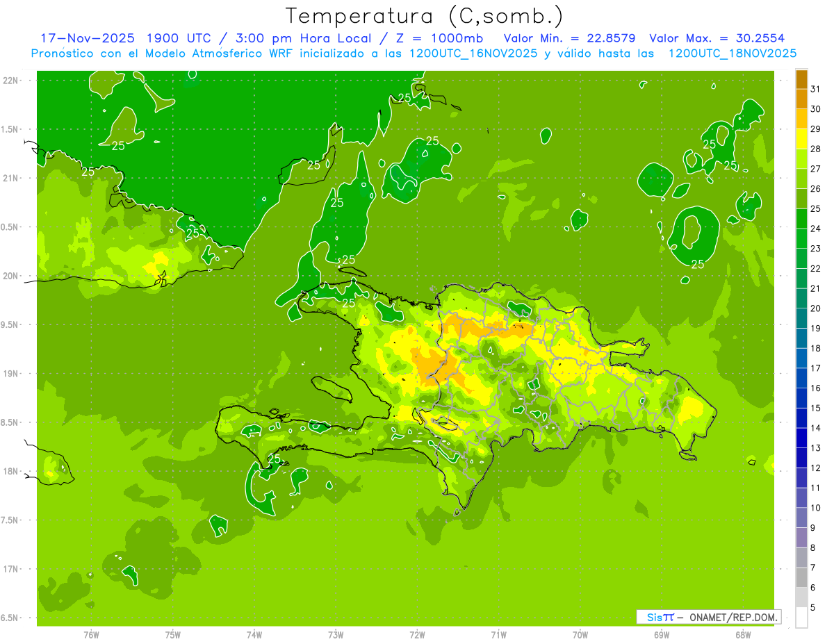Click the 'Temperatura (C,somb.)' map title
Image resolution: width=834 pixels, height=644 pixels.
pyautogui.click(x=424, y=15)
